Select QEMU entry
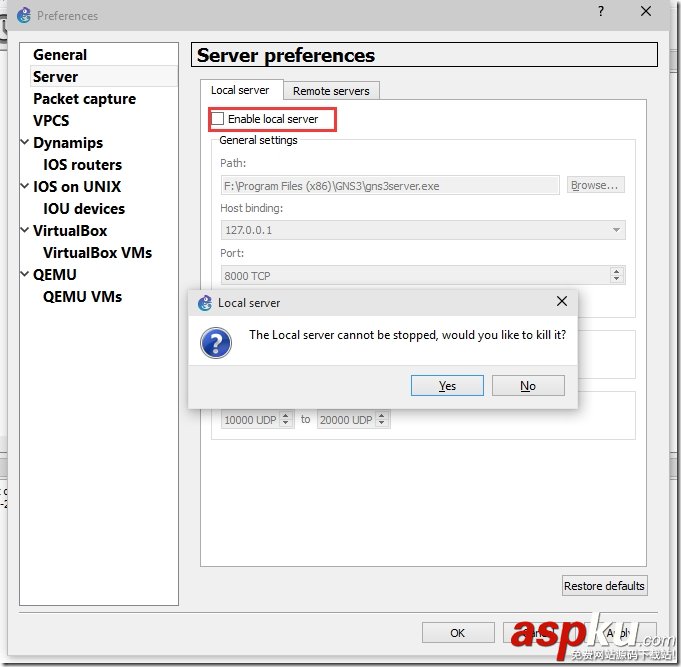The height and width of the screenshot is (667, 681). pos(55,274)
